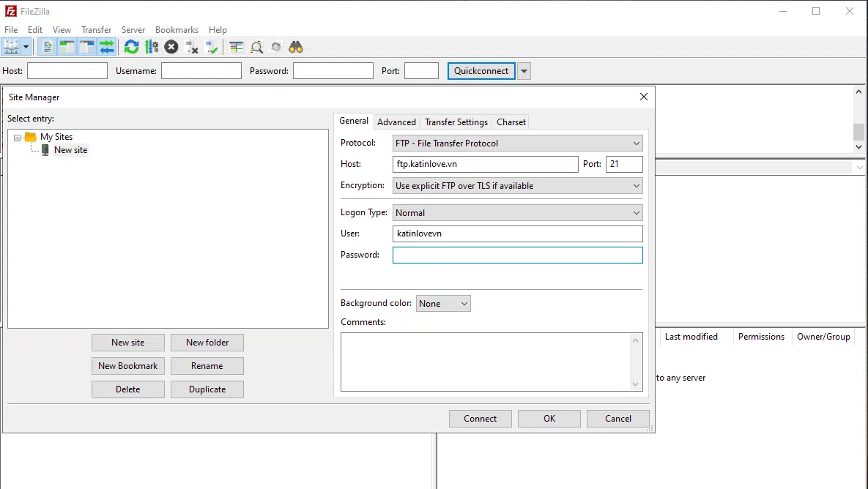This screenshot has height=489, width=868.
Task: Click the New site button
Action: click(128, 343)
